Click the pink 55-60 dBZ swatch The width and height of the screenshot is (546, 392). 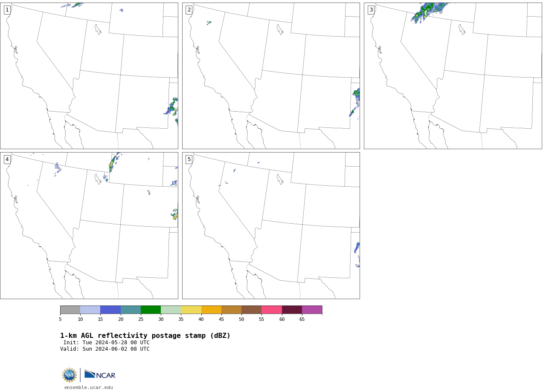point(272,310)
